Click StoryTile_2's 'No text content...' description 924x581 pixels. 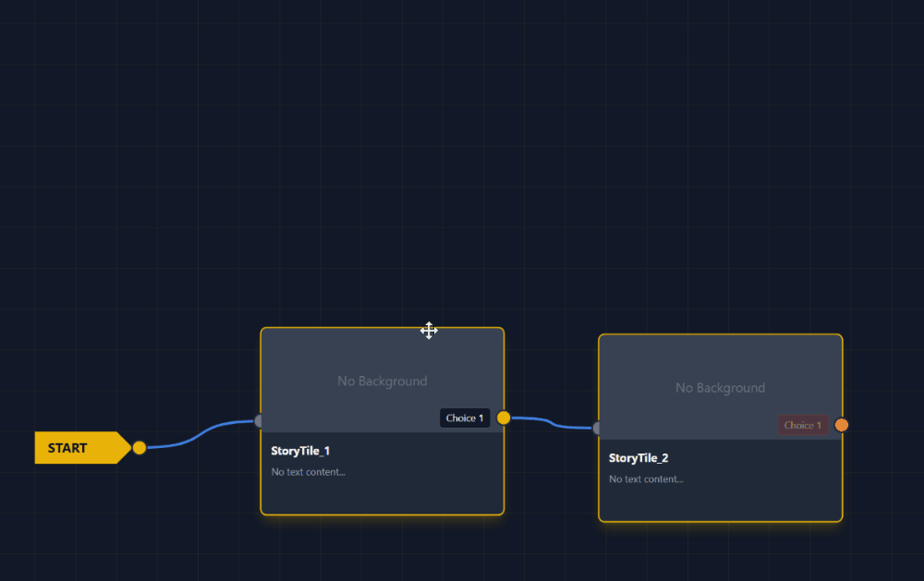pyautogui.click(x=646, y=479)
